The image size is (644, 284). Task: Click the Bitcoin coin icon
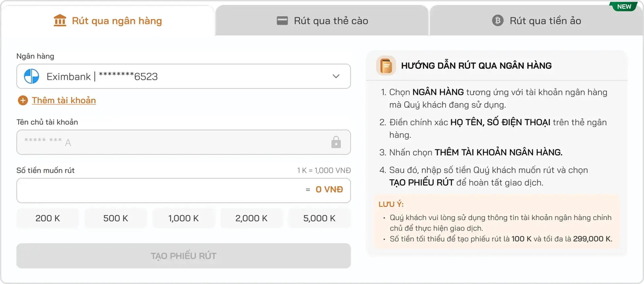(498, 21)
